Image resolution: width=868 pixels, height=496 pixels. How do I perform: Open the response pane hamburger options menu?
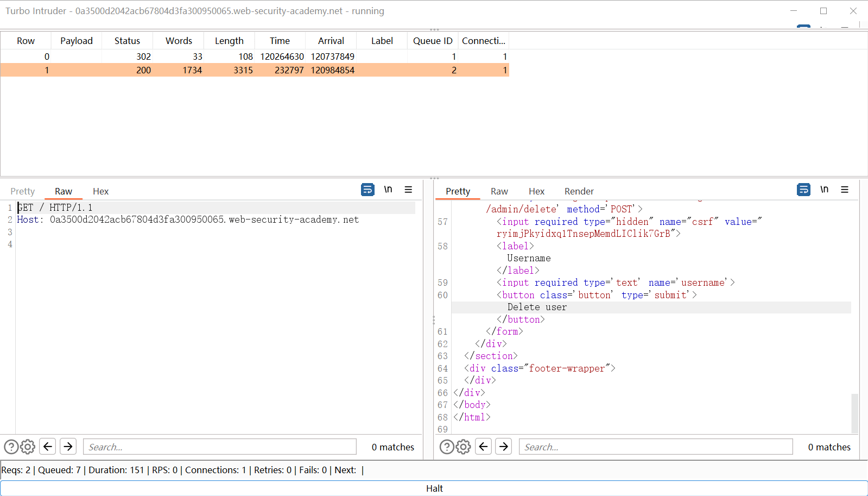(845, 190)
